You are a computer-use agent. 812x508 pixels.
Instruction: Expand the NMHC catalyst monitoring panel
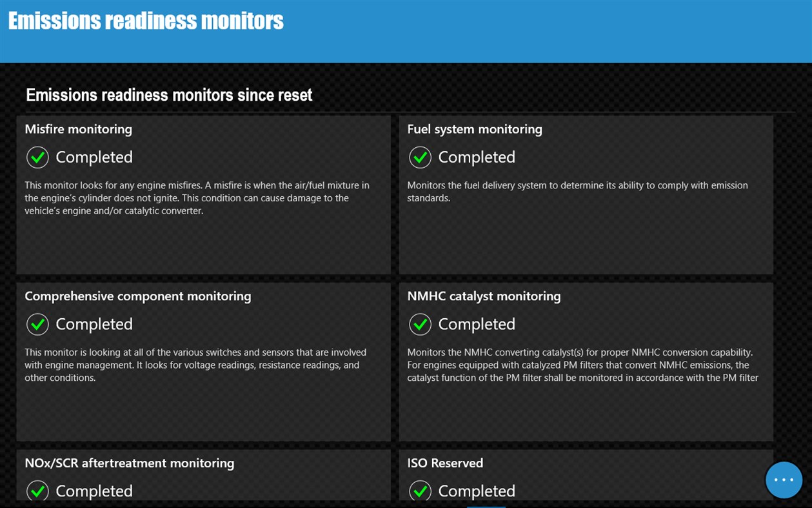[585, 361]
